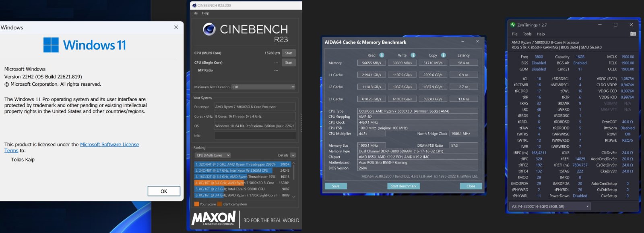Click the Cinebench logo icon beside the title

coord(209,29)
